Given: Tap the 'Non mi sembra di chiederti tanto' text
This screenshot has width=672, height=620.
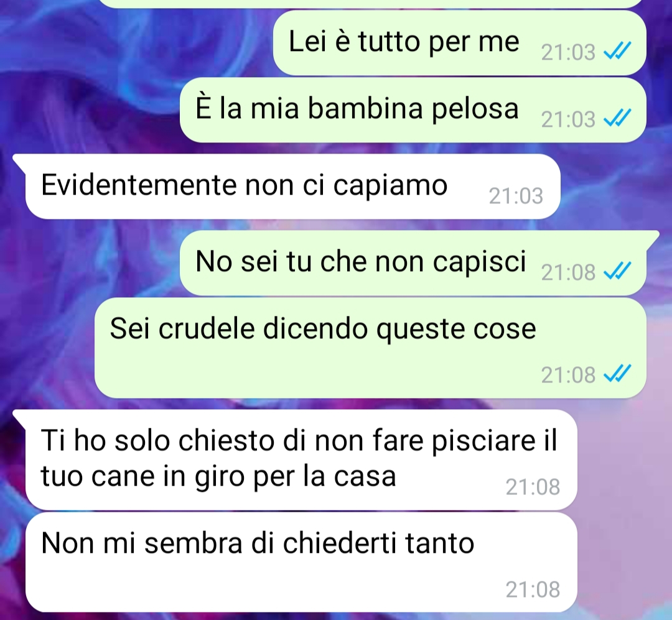Looking at the screenshot, I should click(x=258, y=543).
